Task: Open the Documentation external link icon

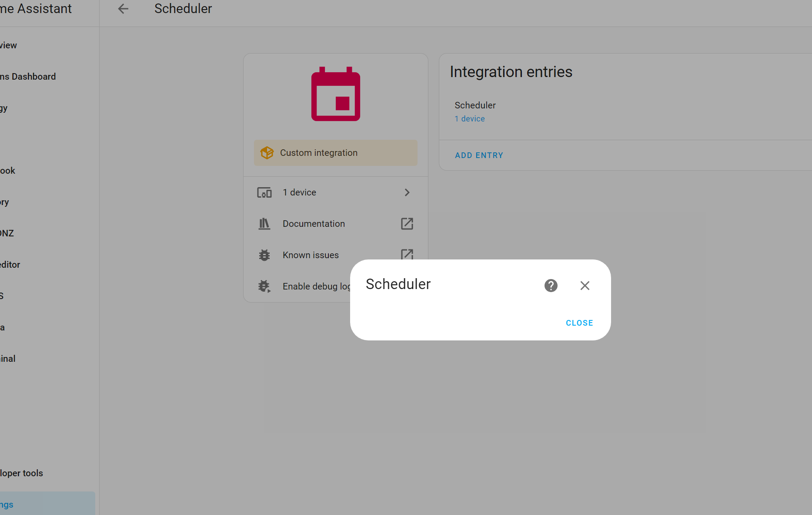Action: point(407,223)
